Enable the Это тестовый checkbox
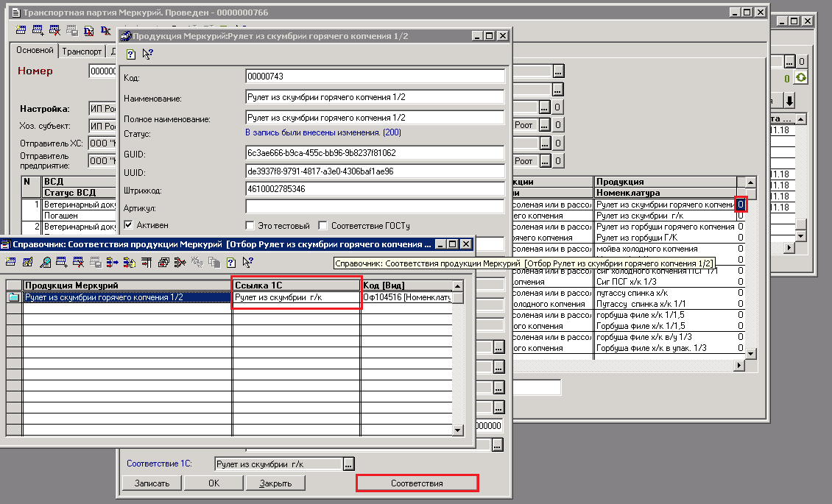The height and width of the screenshot is (504, 832). click(250, 226)
